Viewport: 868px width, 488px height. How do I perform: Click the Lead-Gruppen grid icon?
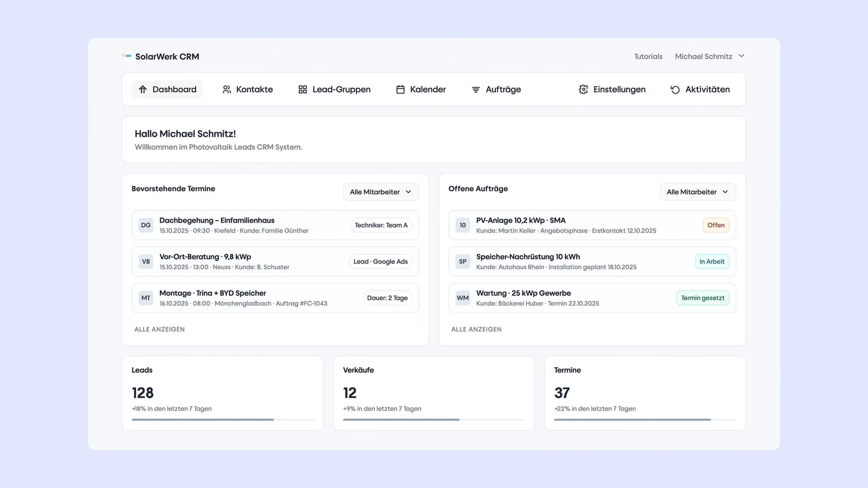(x=303, y=89)
